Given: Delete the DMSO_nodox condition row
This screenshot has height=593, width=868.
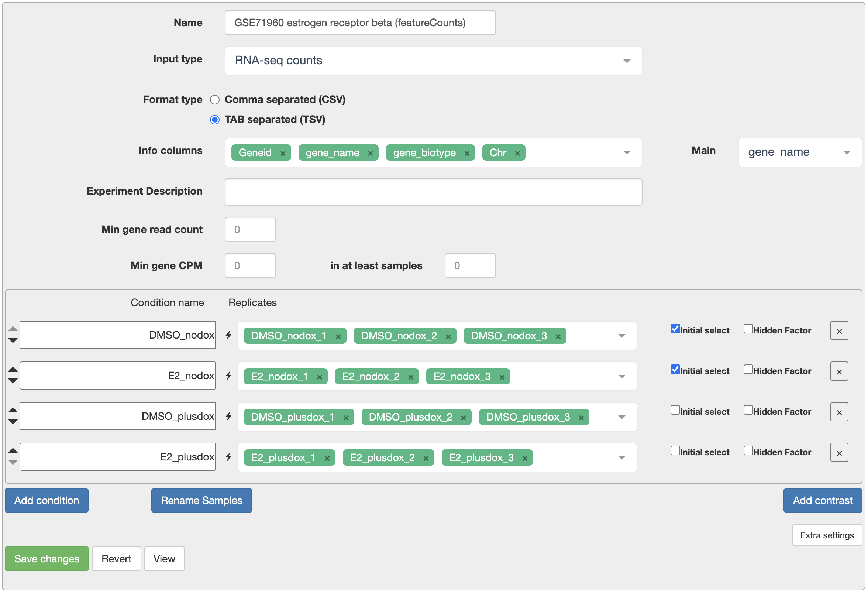Looking at the screenshot, I should point(839,331).
